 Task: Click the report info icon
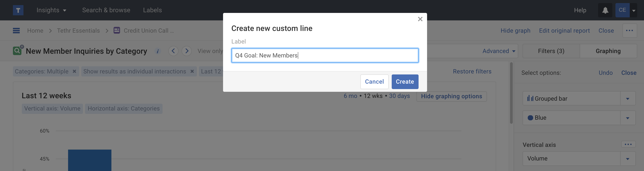point(157,51)
